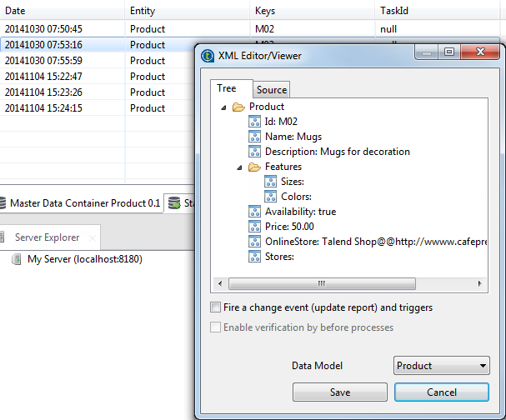Click the icon beside Id: M02

255,122
